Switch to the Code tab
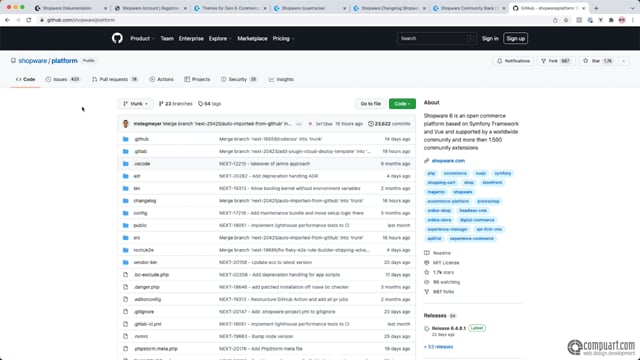 25,79
